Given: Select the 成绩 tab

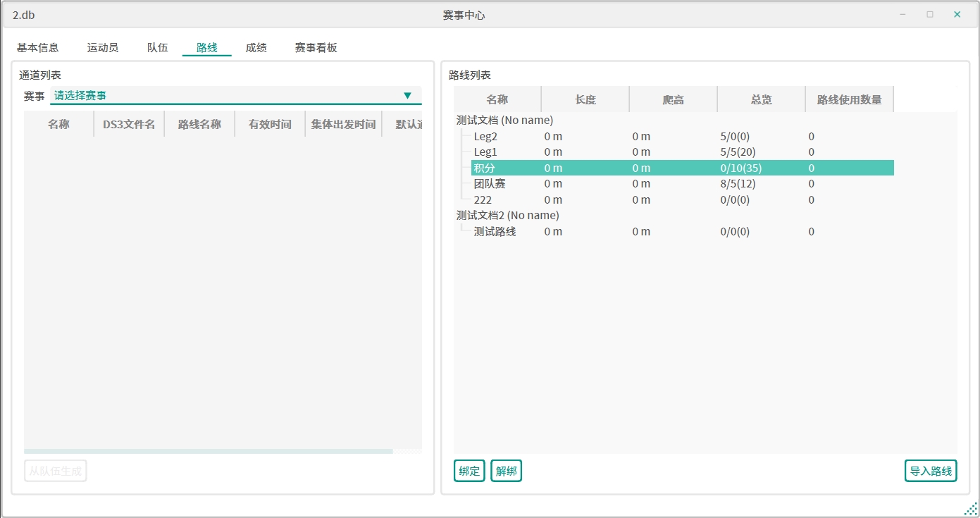Looking at the screenshot, I should [256, 48].
